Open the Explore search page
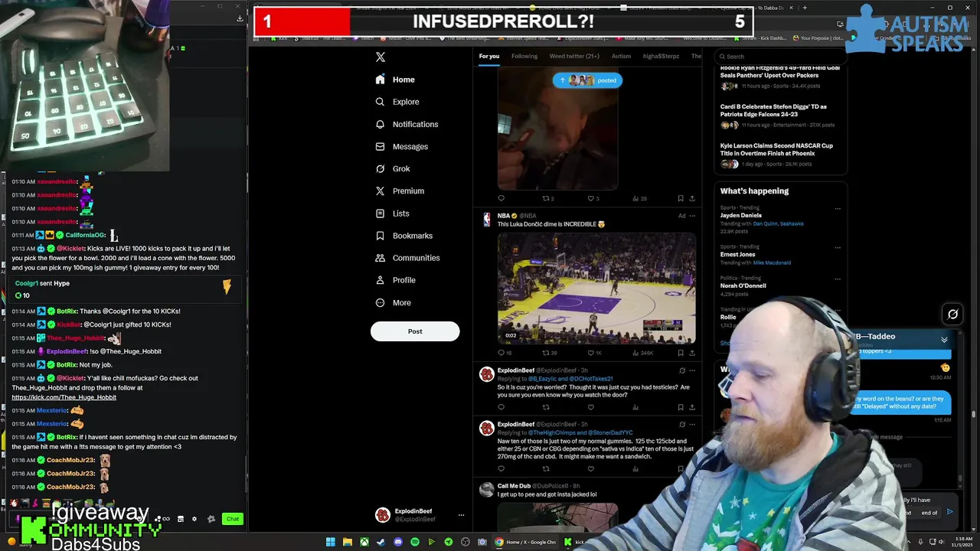 coord(397,102)
